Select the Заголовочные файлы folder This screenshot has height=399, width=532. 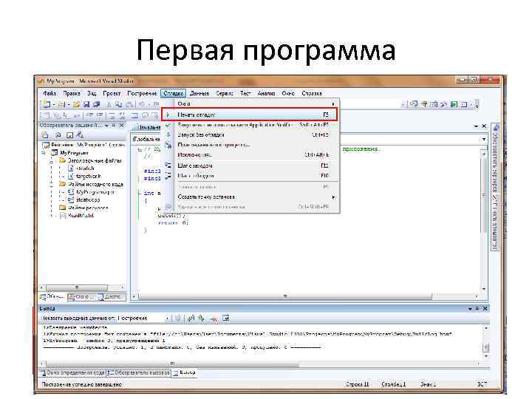click(95, 161)
